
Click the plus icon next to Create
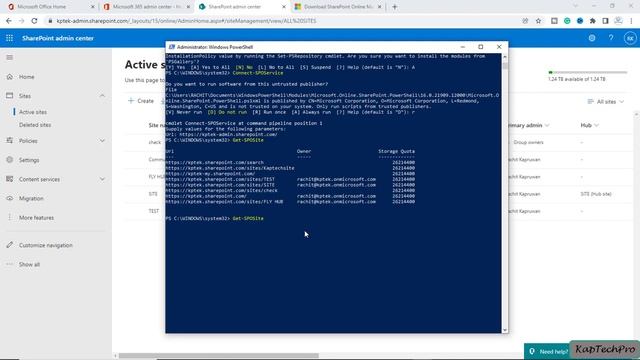coord(131,101)
